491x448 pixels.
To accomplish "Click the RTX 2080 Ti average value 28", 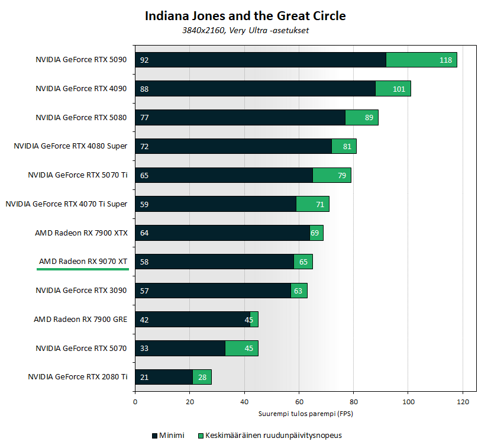I will (x=202, y=377).
